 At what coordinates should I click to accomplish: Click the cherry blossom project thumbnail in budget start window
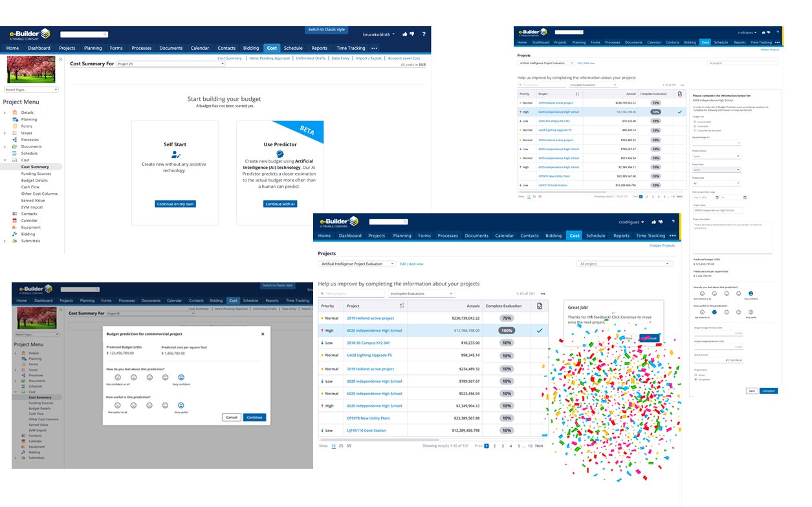pos(32,69)
